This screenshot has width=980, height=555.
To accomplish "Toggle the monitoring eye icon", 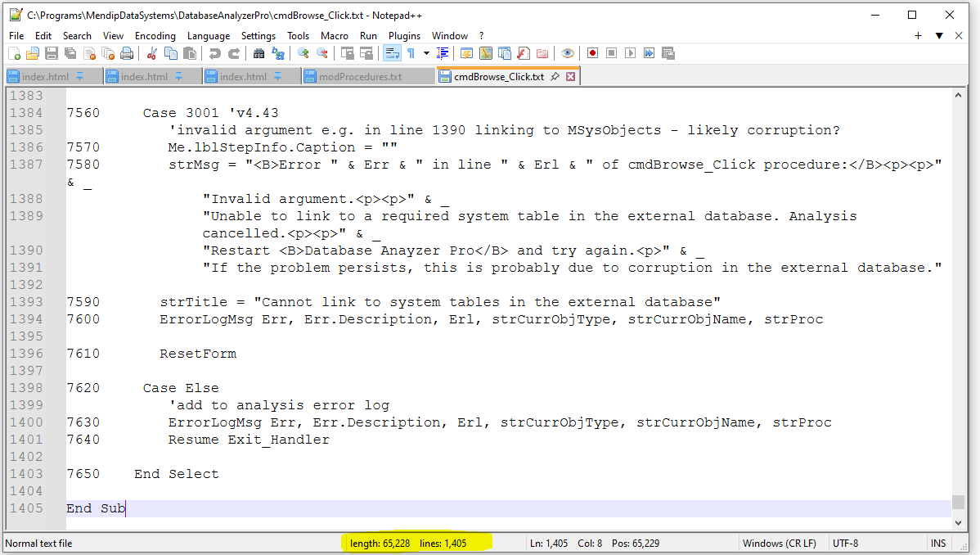I will [568, 54].
